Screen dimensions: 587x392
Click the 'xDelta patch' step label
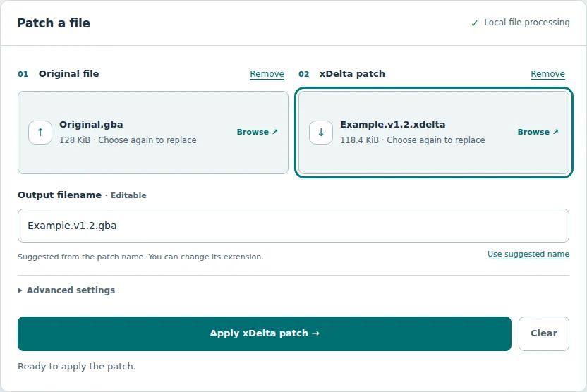[352, 74]
